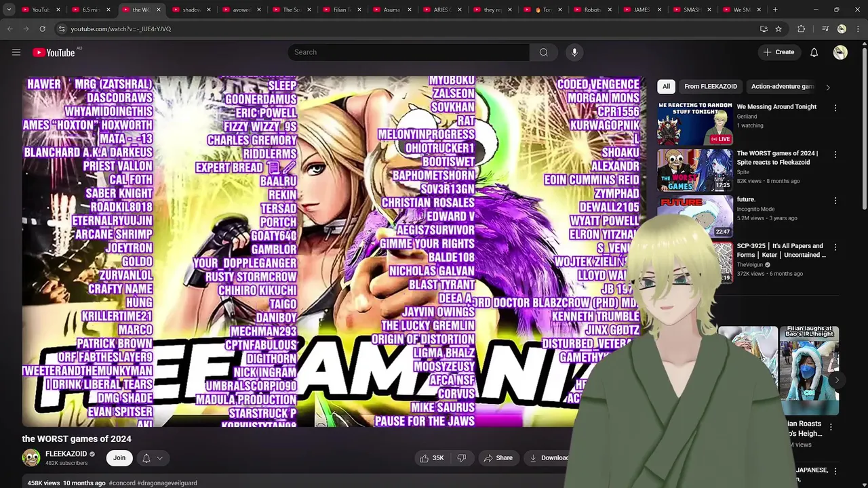
Task: Open the Spite WORST GAMES thumbnail
Action: tap(695, 170)
